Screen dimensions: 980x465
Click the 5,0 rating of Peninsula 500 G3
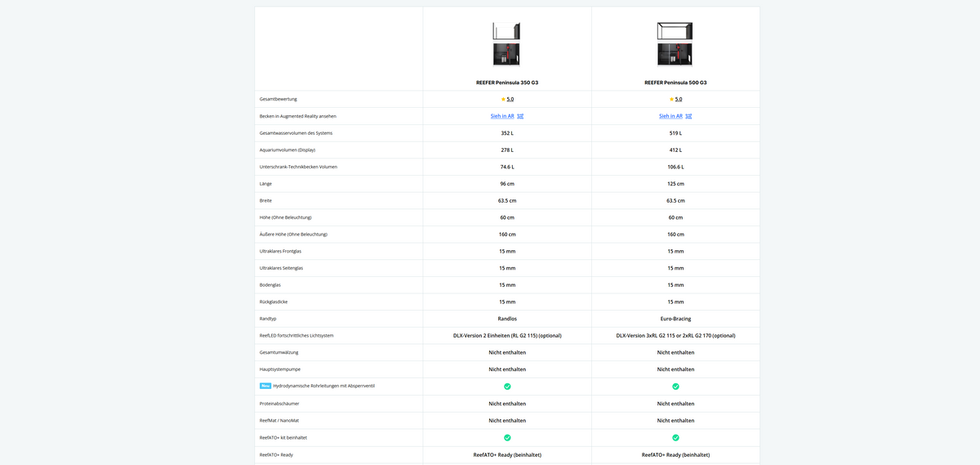click(679, 99)
